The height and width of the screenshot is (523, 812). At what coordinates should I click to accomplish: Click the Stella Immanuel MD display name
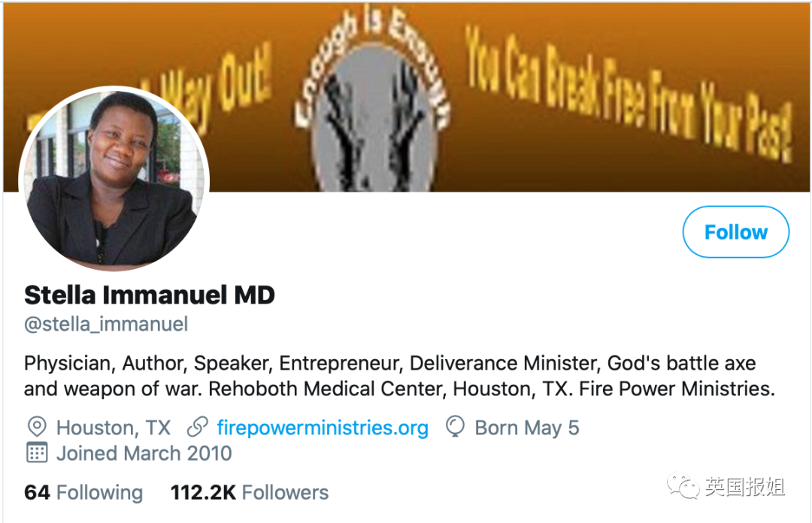[149, 295]
